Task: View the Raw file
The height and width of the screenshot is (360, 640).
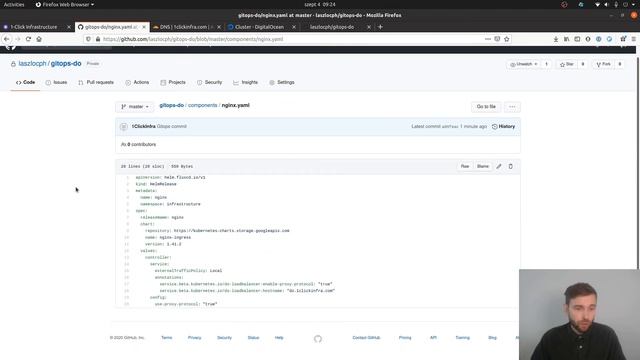Action: coord(465,167)
